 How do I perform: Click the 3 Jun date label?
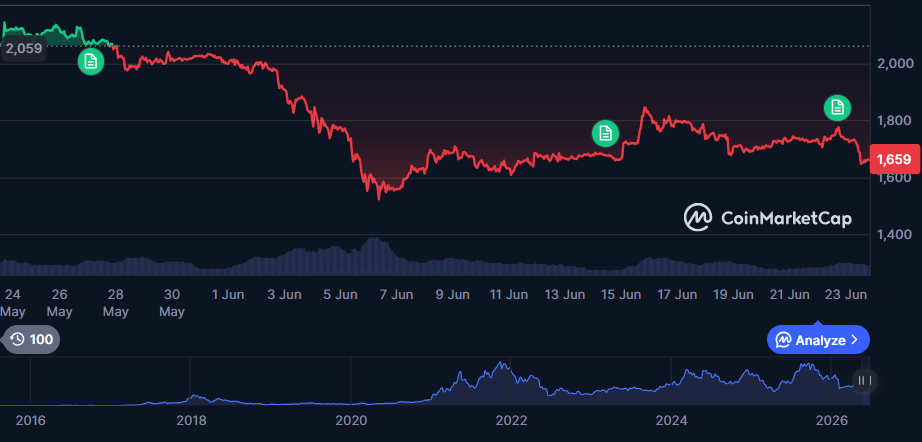click(284, 295)
